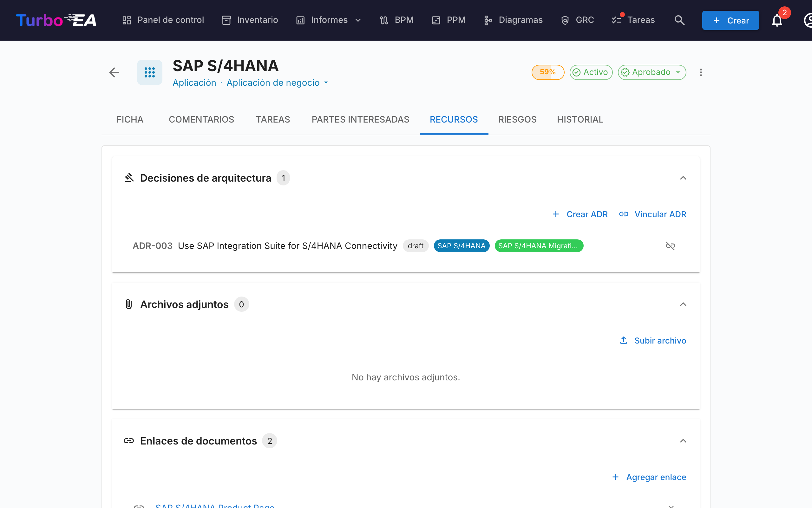Viewport: 812px width, 508px height.
Task: Switch to the FICHA tab
Action: [130, 119]
